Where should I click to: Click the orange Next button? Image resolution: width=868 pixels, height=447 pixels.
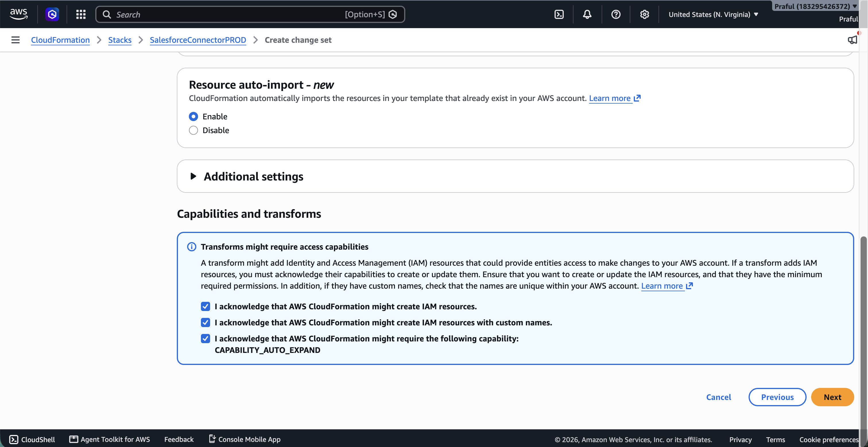click(832, 397)
